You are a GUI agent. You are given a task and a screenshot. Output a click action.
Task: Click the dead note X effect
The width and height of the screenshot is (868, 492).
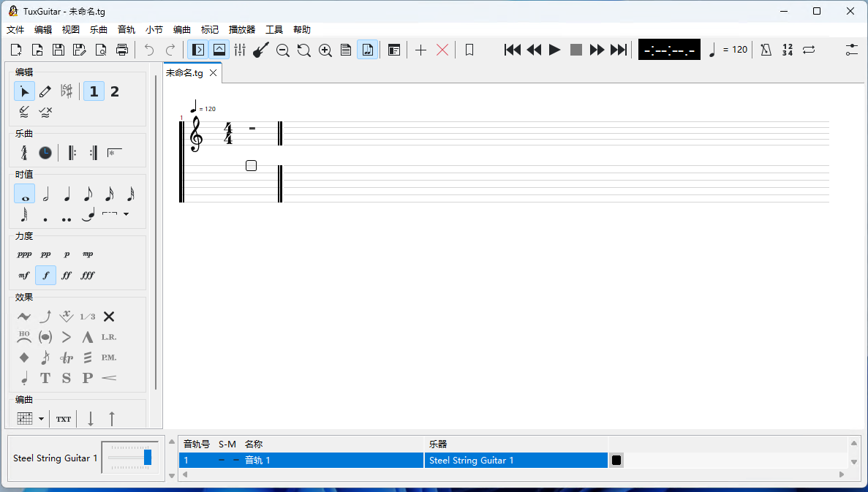pos(109,317)
